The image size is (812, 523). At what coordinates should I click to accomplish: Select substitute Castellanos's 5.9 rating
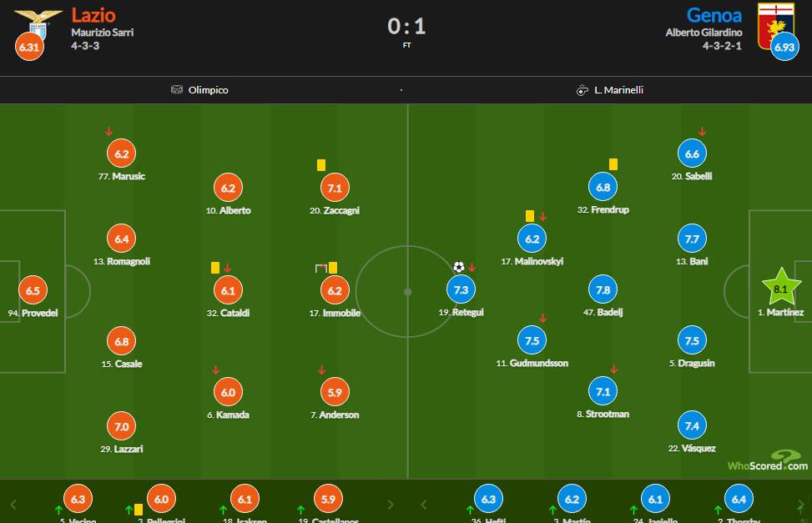click(x=327, y=499)
